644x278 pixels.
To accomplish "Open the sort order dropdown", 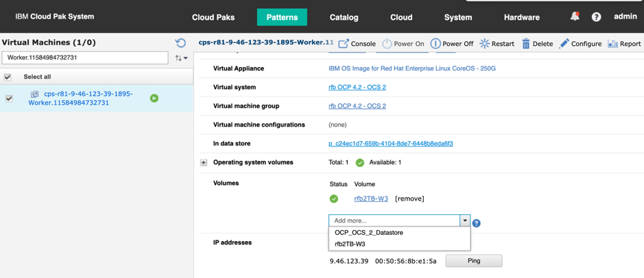I will [x=181, y=58].
